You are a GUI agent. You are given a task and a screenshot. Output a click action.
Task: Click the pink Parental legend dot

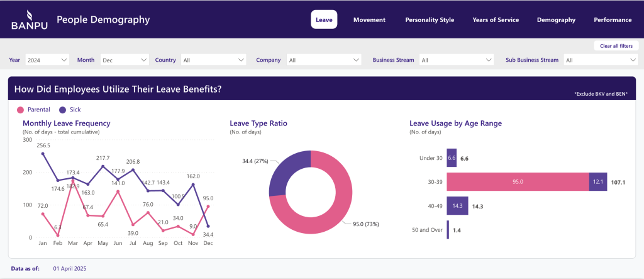coord(21,110)
